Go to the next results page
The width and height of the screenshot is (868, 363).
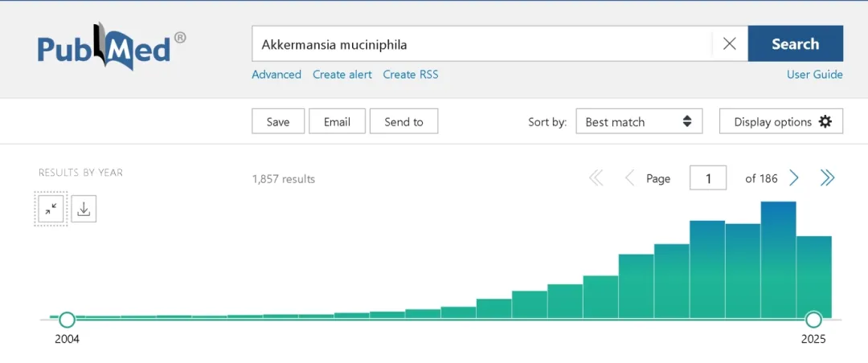point(794,178)
